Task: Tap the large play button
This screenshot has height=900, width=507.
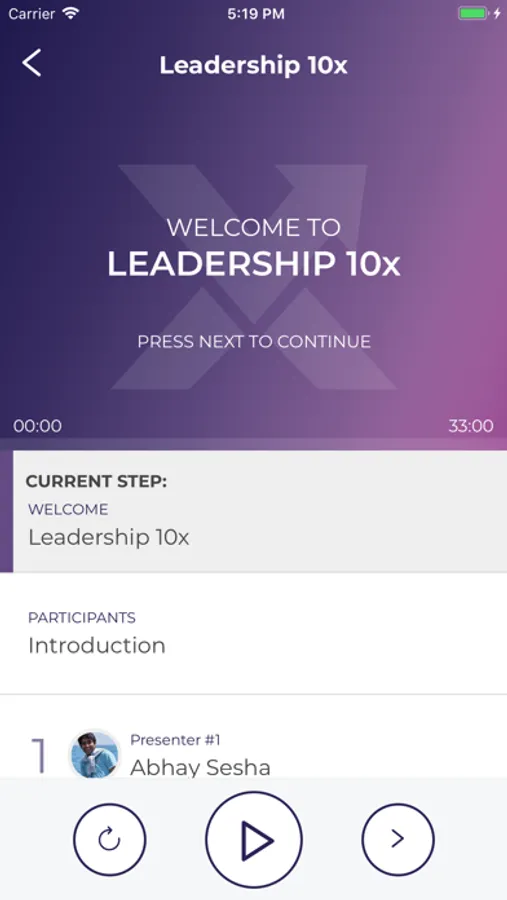Action: (254, 840)
